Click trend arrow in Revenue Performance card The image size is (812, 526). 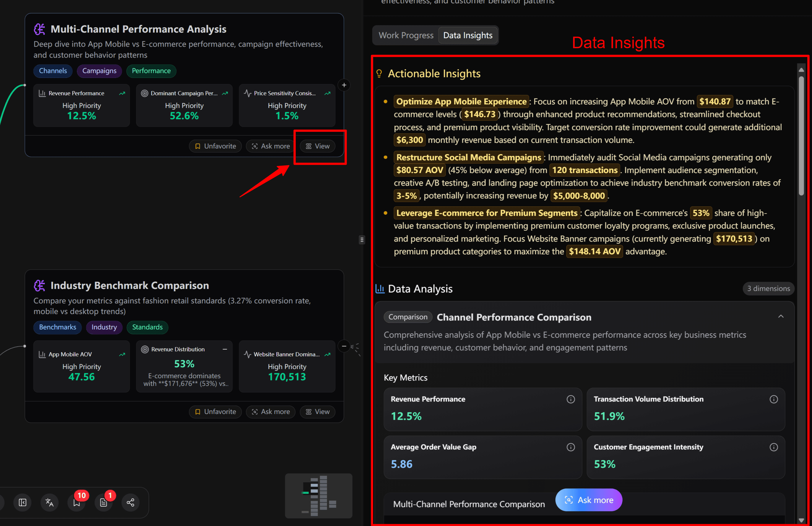122,93
